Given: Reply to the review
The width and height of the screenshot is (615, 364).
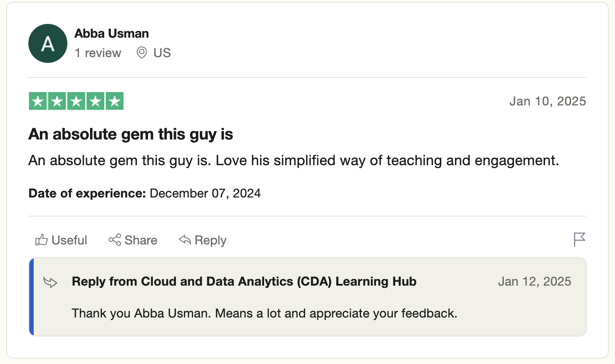Looking at the screenshot, I should (202, 240).
